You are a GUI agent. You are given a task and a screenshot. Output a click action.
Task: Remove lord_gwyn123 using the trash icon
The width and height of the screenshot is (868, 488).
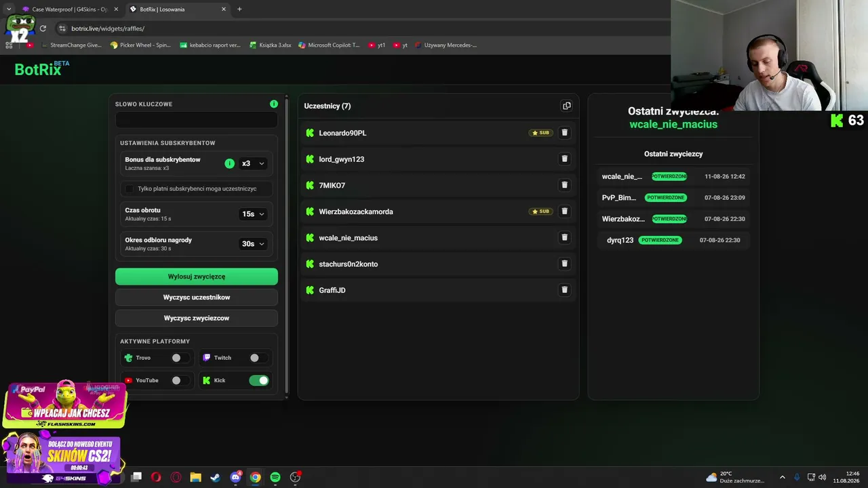[x=564, y=159]
